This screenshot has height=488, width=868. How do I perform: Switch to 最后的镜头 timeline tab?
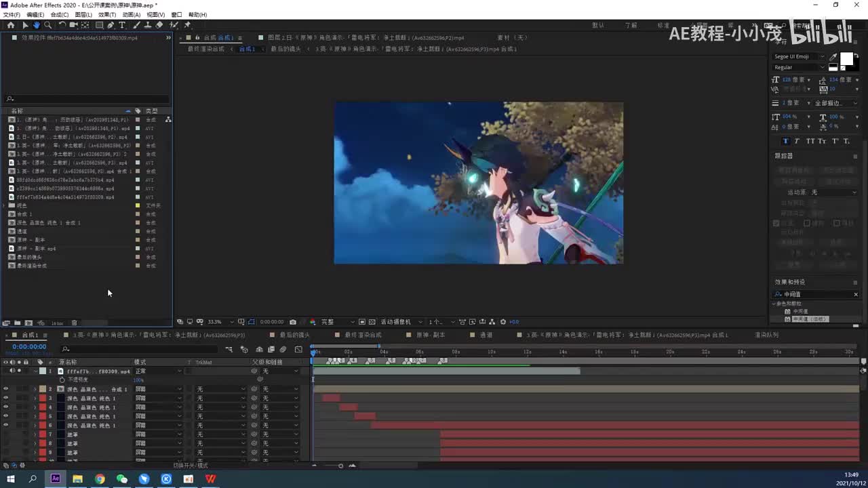tap(294, 335)
